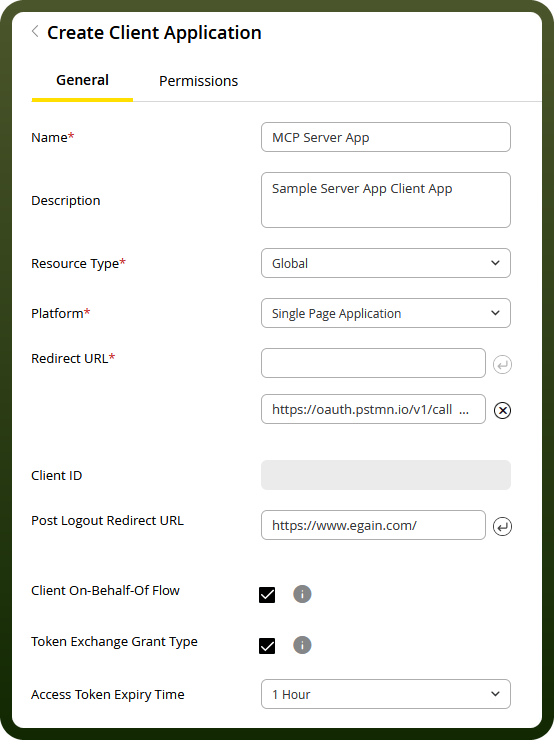Screen dimensions: 554x740
Task: Focus the empty Redirect URL input
Action: tap(373, 363)
